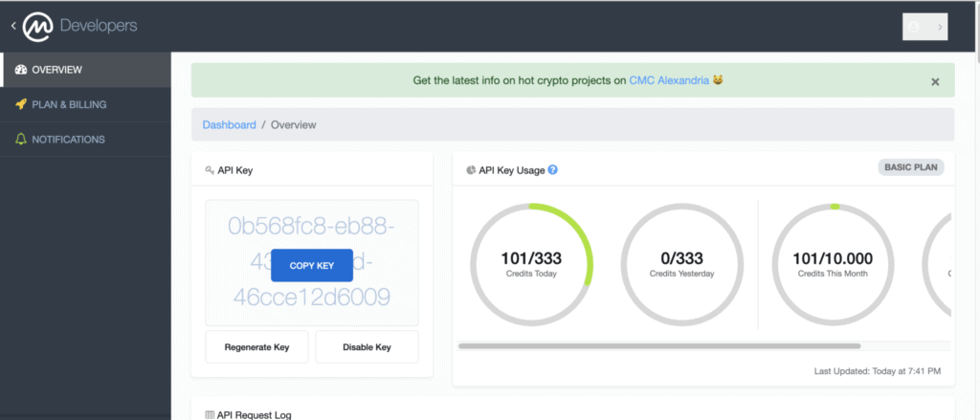Click the API Request Log table icon

(210, 415)
